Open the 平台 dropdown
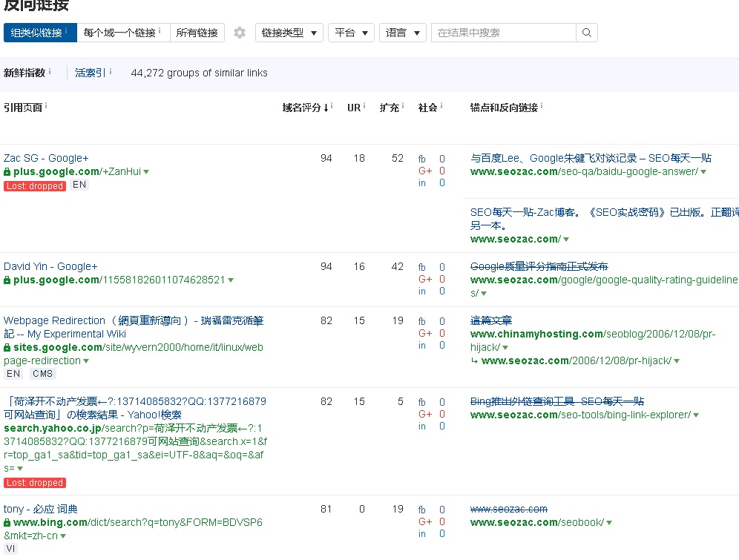Image resolution: width=739 pixels, height=560 pixels. click(351, 33)
